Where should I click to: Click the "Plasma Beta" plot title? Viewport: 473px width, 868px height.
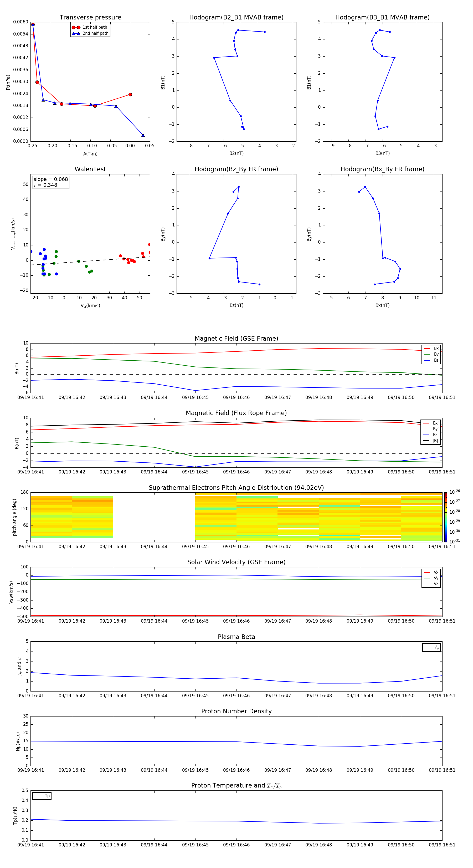tap(236, 637)
